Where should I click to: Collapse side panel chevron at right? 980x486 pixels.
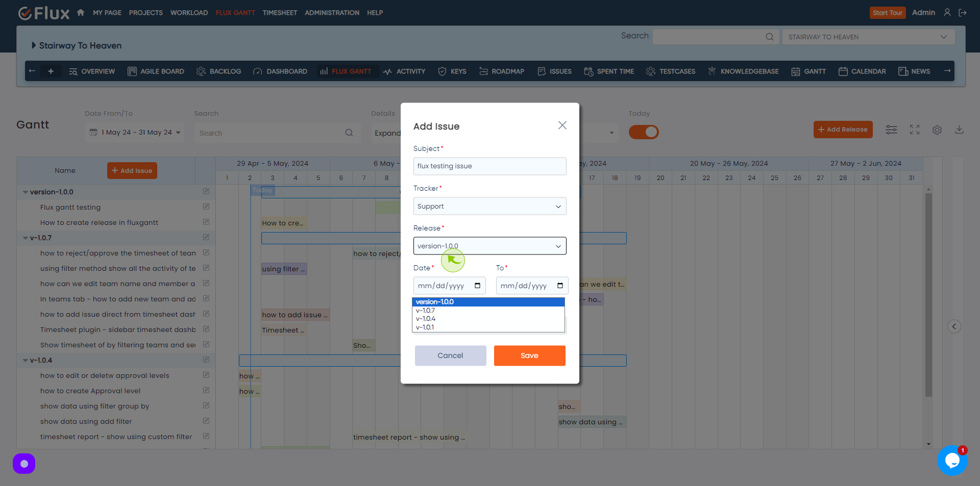point(954,326)
